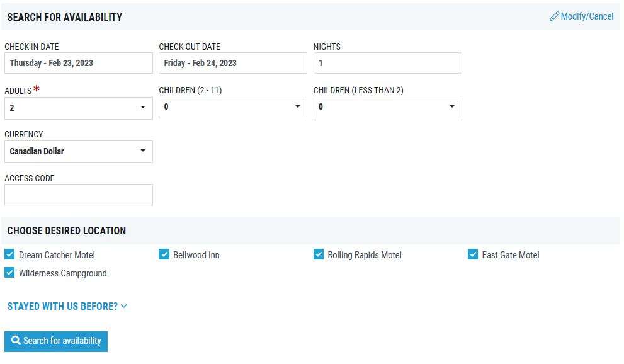The width and height of the screenshot is (624, 364).
Task: Click the Check-in Date field
Action: (79, 63)
